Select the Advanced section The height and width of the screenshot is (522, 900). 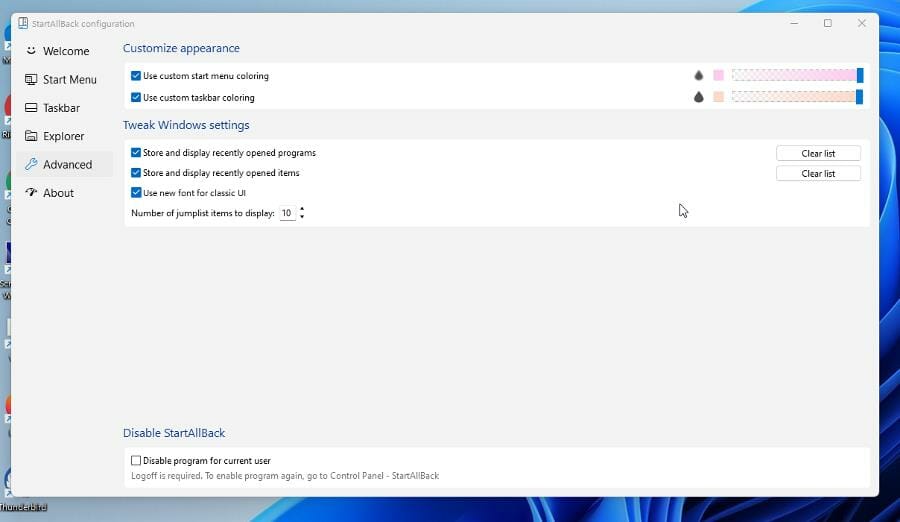64,164
